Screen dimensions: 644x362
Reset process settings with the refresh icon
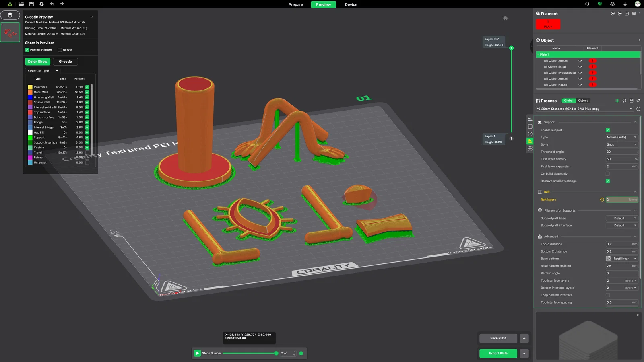coord(624,101)
